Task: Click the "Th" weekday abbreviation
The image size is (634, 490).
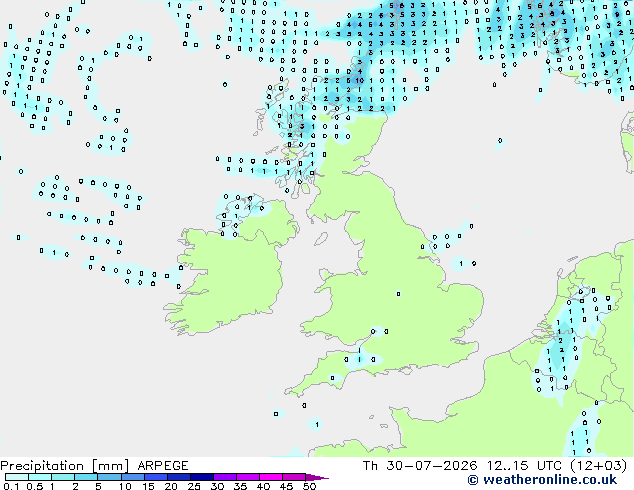Action: (x=370, y=466)
